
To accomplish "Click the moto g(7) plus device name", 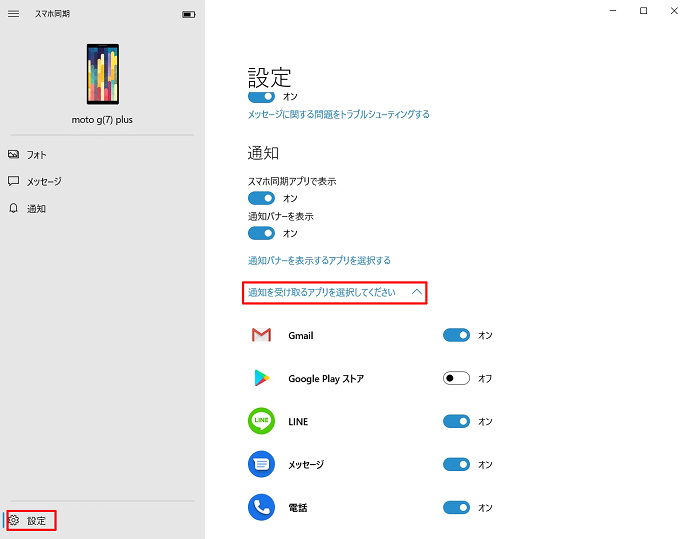I will 102,120.
